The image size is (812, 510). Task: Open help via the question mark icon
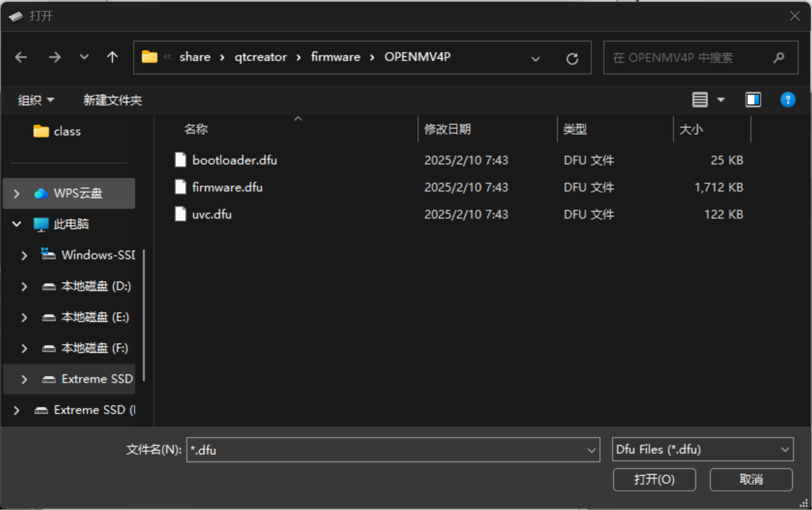[787, 99]
